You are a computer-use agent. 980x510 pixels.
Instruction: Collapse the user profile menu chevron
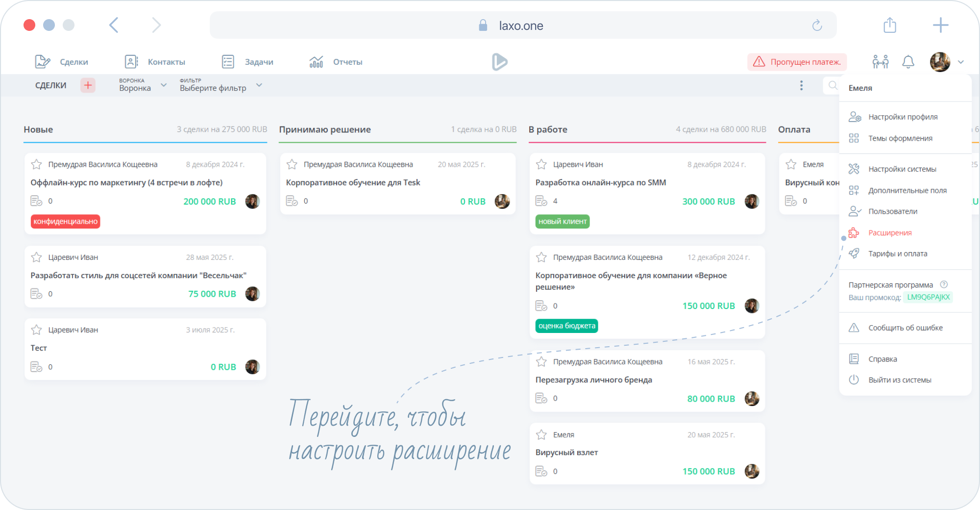coord(960,62)
